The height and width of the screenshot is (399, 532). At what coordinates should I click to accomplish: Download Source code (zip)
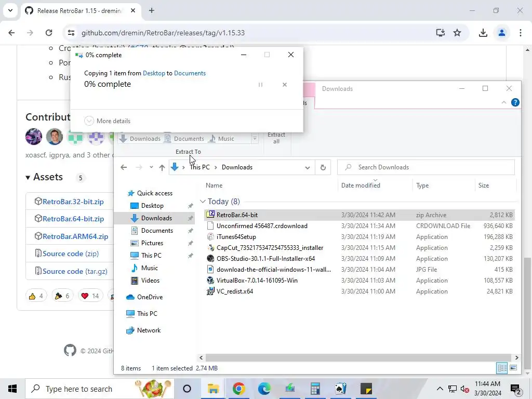[71, 254]
